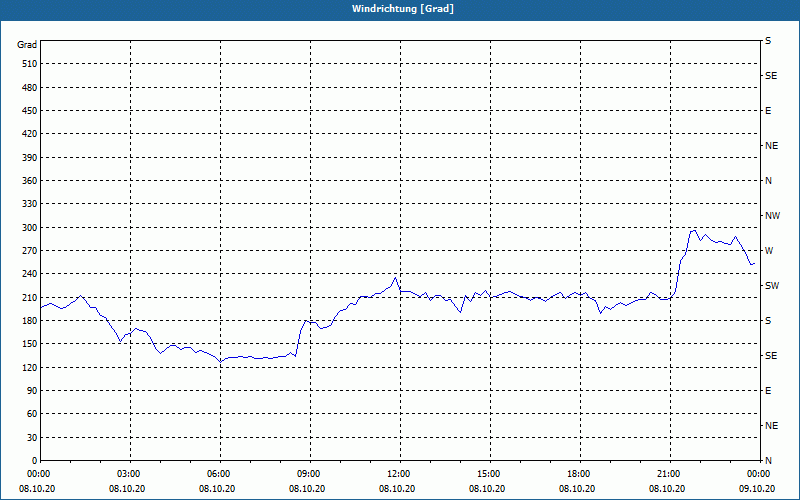
Task: Pick the 360 degree axis label
Action: coord(30,181)
